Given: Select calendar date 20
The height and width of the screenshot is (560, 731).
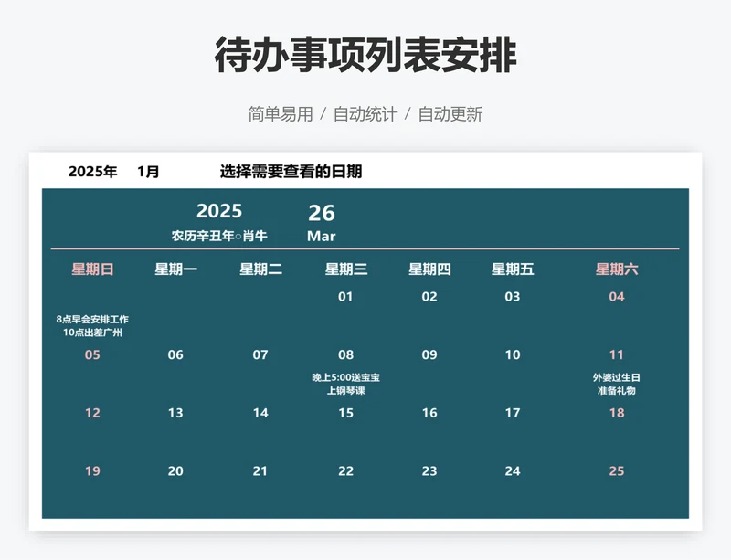Looking at the screenshot, I should tap(175, 471).
